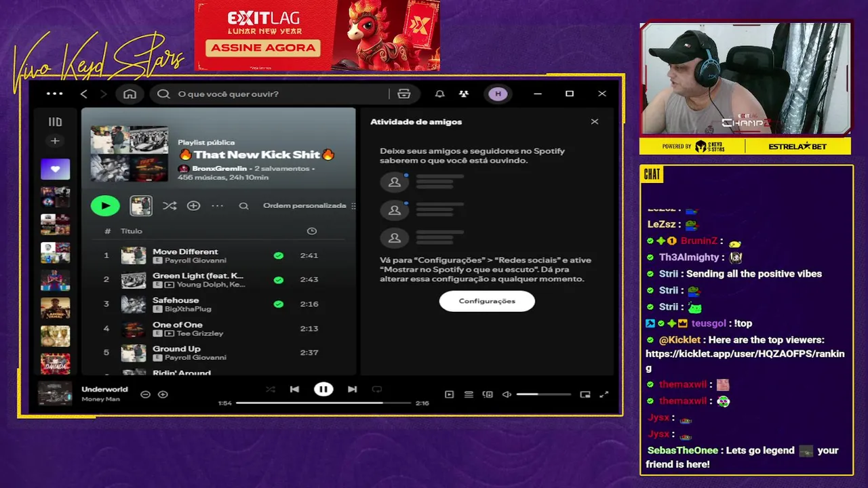Viewport: 868px width, 488px height.
Task: Select the track Safehouse
Action: pos(218,304)
